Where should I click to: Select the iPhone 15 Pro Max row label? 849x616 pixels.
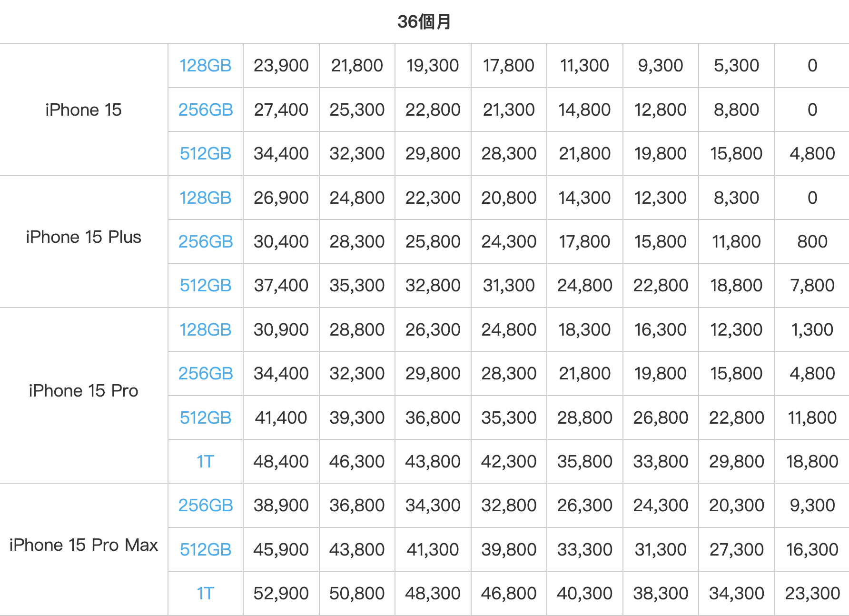tap(83, 545)
